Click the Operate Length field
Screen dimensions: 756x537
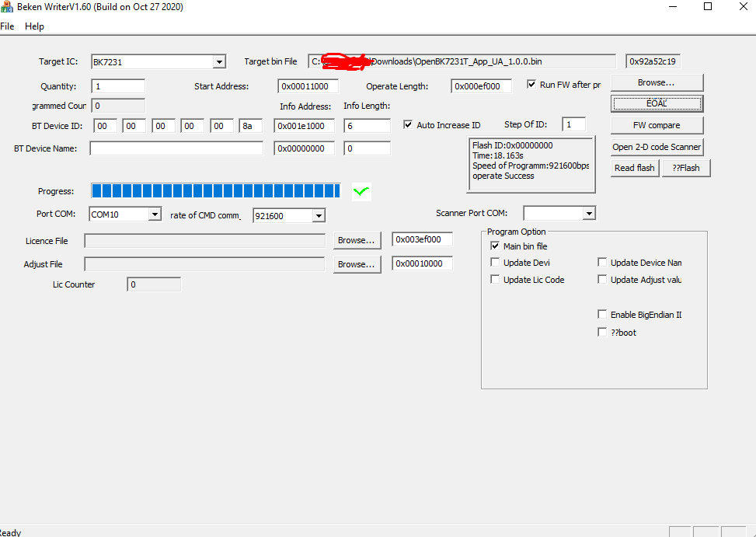481,86
